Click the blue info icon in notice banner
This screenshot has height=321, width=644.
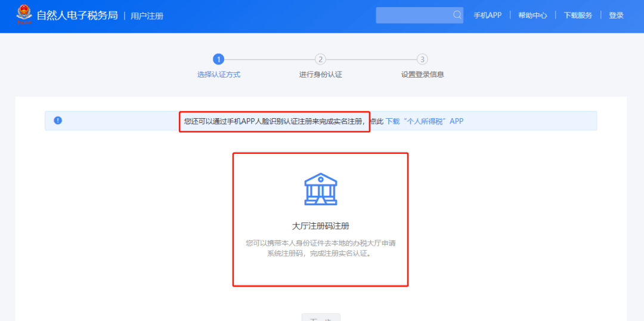pyautogui.click(x=58, y=121)
